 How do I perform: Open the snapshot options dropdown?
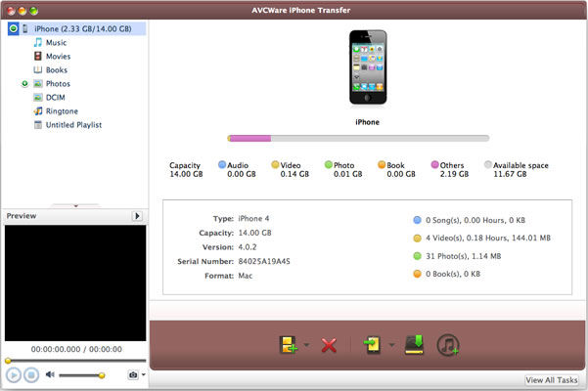coord(143,374)
